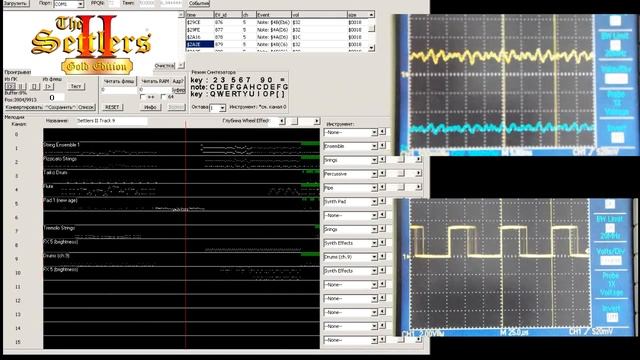Click left arrow beside channel 12 None dropdown
The height and width of the screenshot is (360, 640).
(382, 298)
